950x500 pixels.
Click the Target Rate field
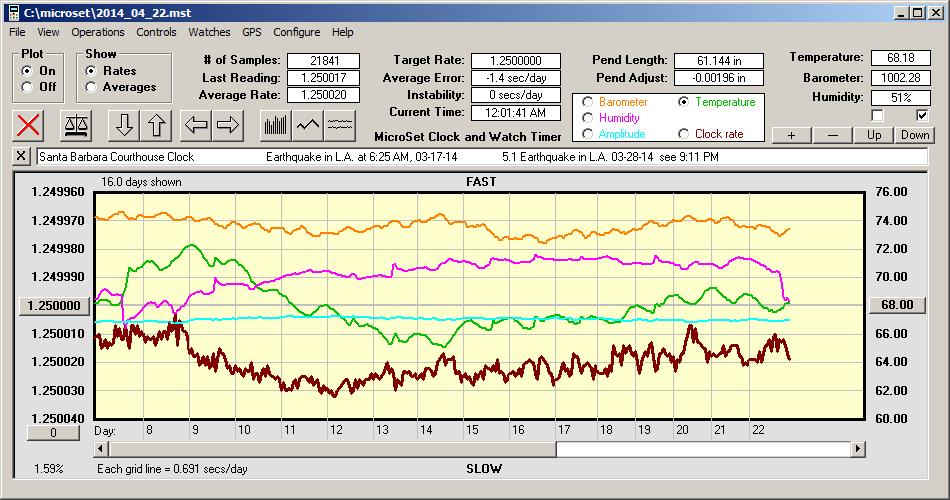pos(516,61)
